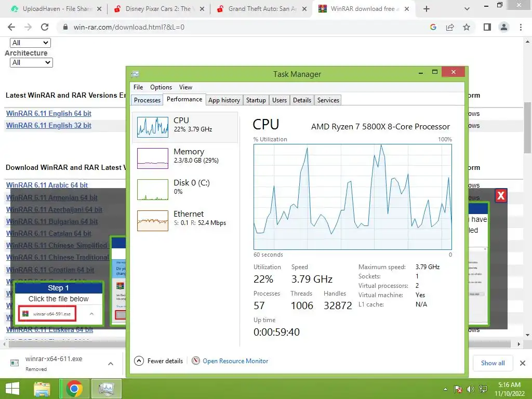Click Resource Monitor gauge icon
This screenshot has width=532, height=399.
[196, 361]
